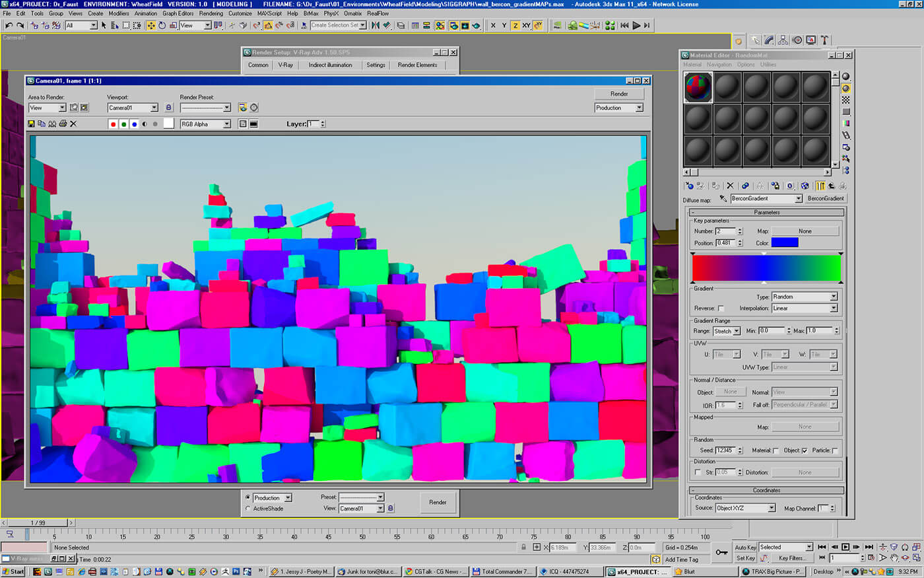This screenshot has width=924, height=578.
Task: Undo via the main toolbar arrow
Action: pyautogui.click(x=9, y=25)
